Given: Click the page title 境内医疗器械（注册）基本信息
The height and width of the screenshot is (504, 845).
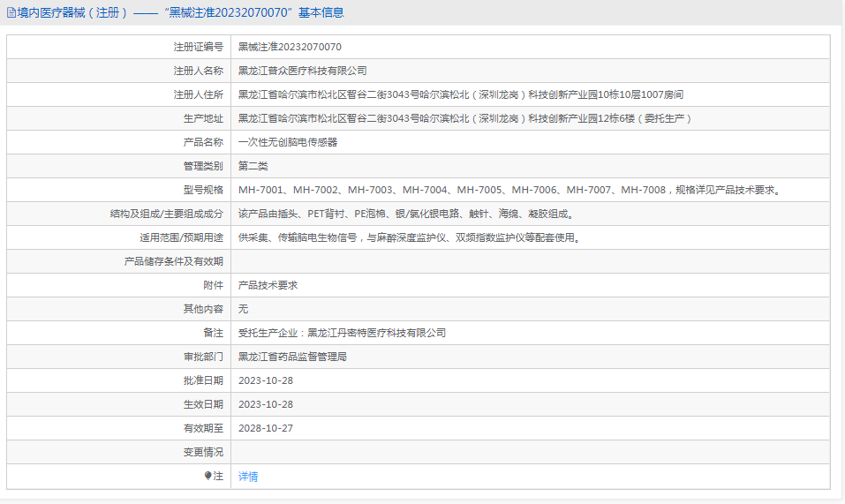Looking at the screenshot, I should pos(180,13).
